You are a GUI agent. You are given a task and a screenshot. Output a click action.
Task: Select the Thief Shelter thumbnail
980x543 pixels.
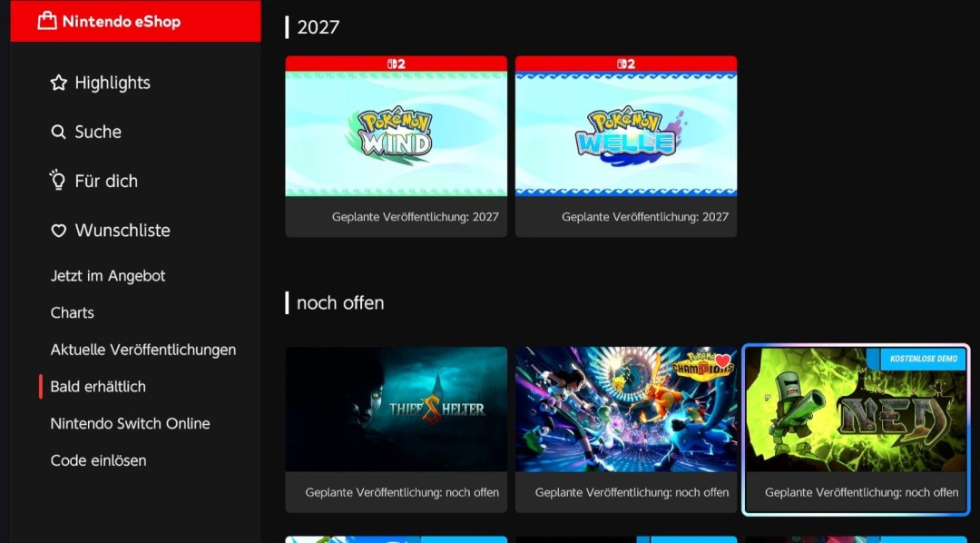[396, 409]
